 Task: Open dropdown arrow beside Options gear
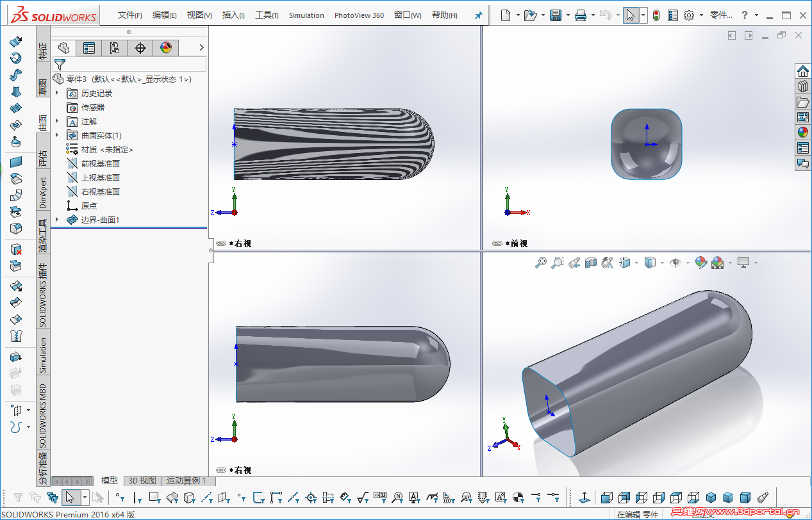pos(701,15)
